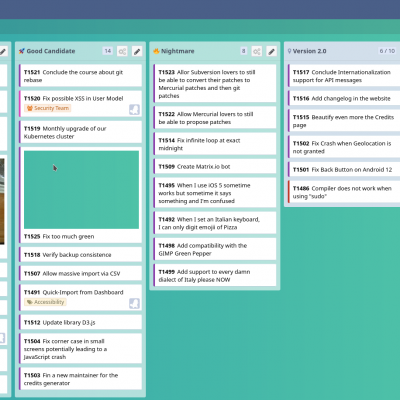Click the pencil edit icon on Nightmare column
This screenshot has width=400, height=400.
(x=272, y=51)
